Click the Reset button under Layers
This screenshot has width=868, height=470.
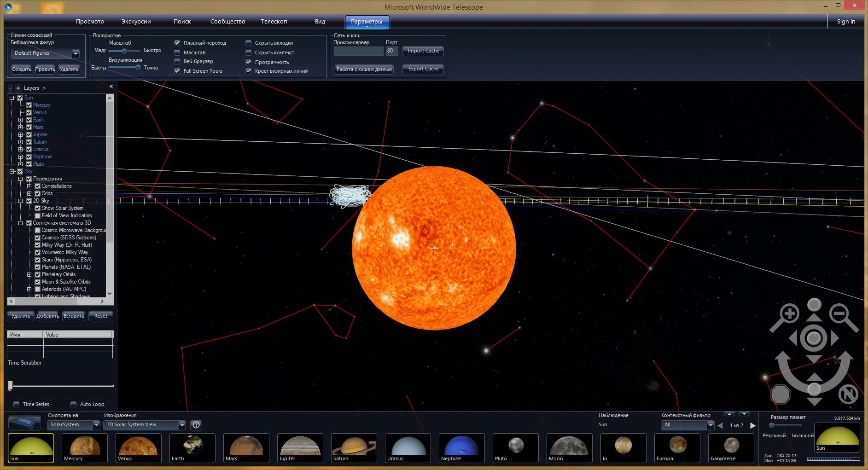[101, 316]
